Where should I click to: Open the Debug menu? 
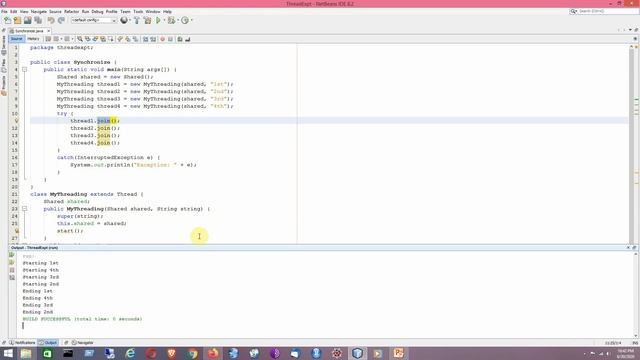[97, 12]
